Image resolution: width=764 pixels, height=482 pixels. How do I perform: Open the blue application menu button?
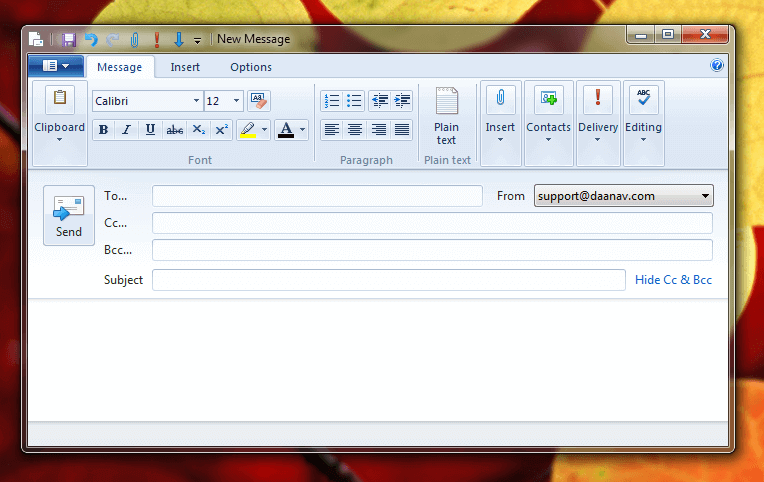[56, 66]
